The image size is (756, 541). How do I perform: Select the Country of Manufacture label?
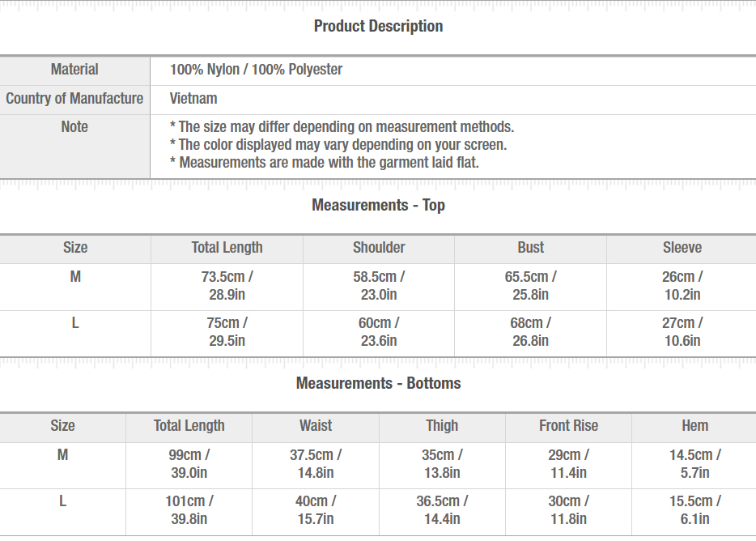coord(74,99)
